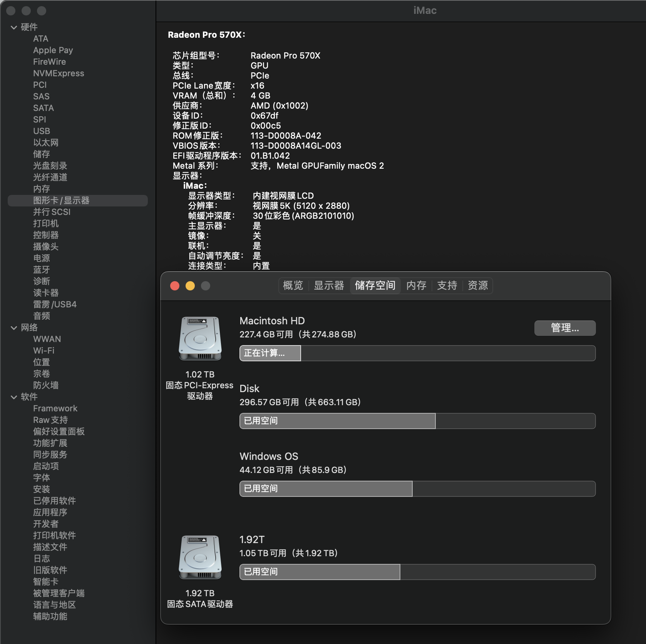Open the 资源 tab
646x644 pixels.
coord(478,285)
